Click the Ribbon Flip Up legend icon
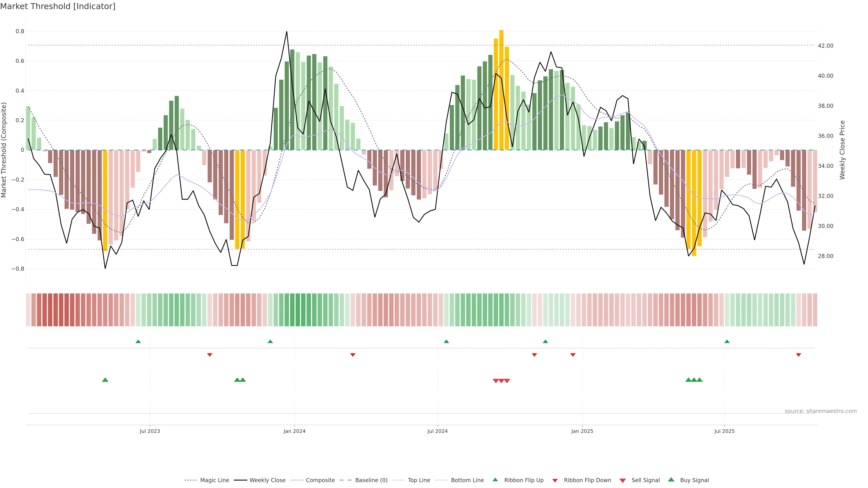 (495, 480)
